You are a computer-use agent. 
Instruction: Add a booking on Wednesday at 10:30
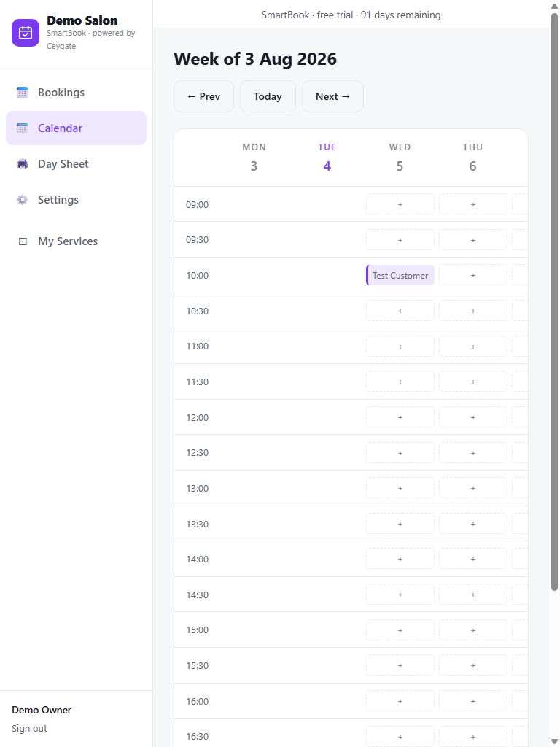[400, 311]
